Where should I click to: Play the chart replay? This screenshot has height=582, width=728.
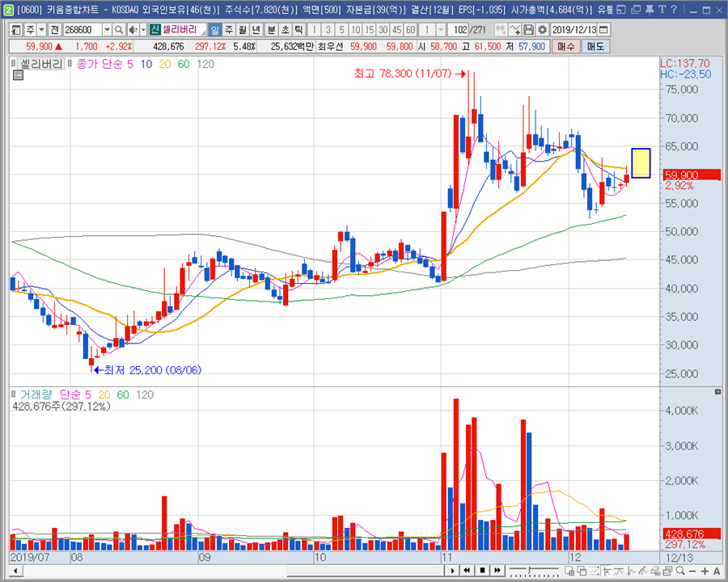point(452,571)
